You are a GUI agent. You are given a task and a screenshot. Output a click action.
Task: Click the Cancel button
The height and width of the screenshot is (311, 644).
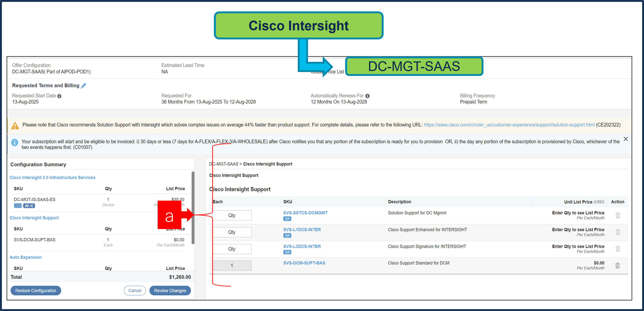pyautogui.click(x=135, y=290)
